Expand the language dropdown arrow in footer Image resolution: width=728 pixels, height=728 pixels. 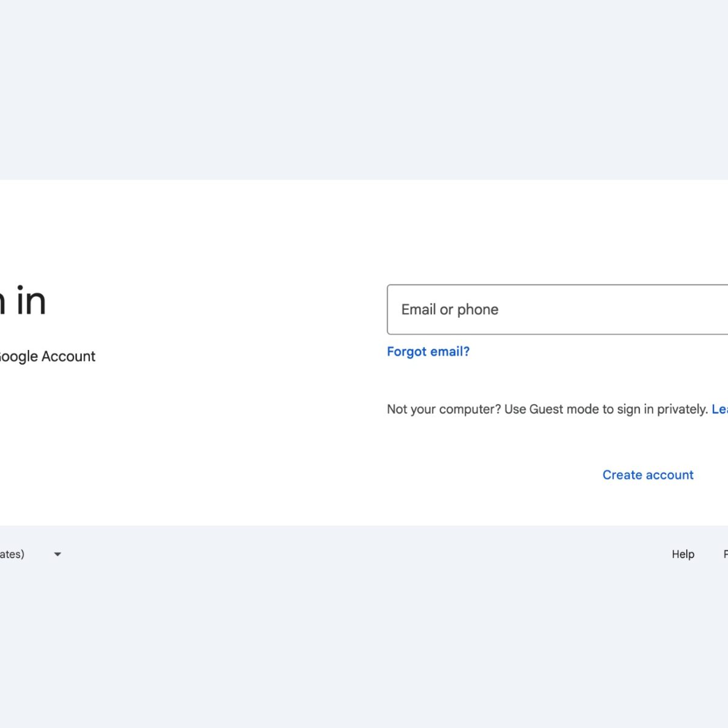click(58, 554)
